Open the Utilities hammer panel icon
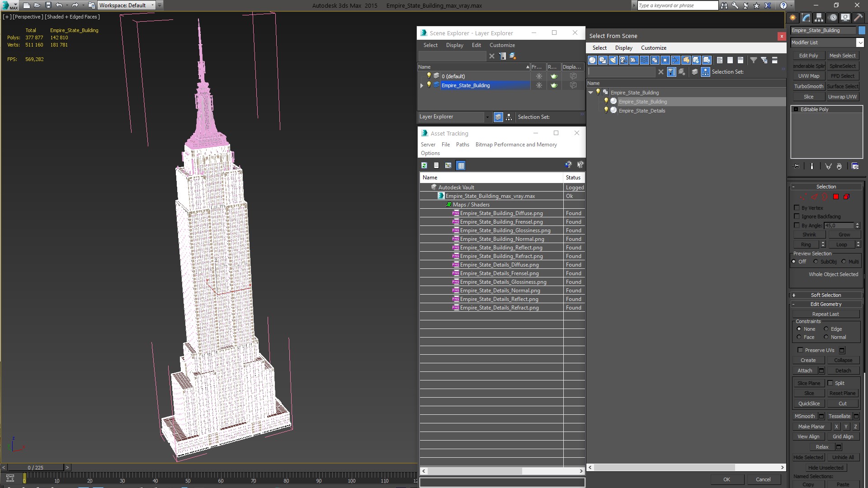The image size is (868, 488). pyautogui.click(x=858, y=18)
